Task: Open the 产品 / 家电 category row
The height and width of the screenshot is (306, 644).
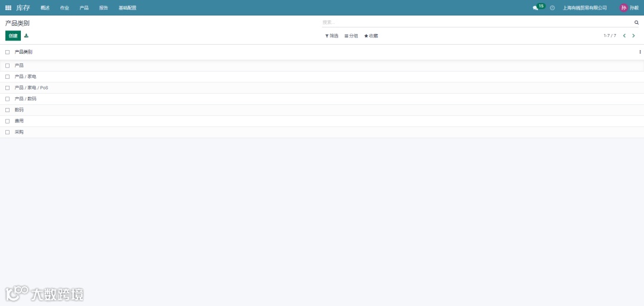Action: (322, 77)
